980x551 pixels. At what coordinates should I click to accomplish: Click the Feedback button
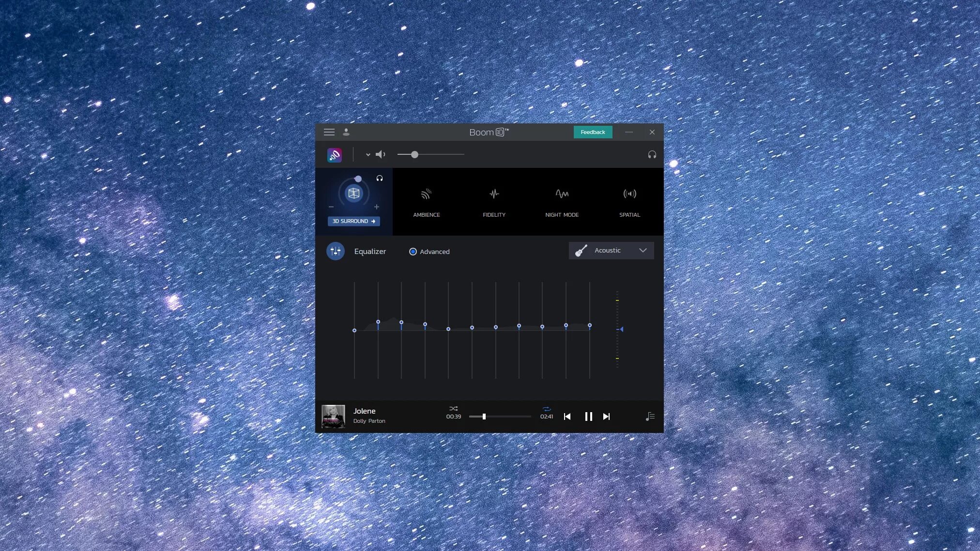pyautogui.click(x=593, y=132)
